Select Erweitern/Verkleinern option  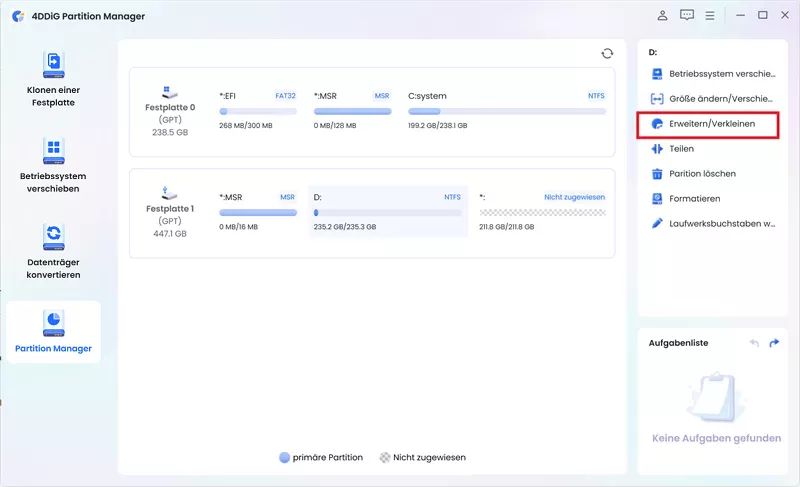[708, 124]
